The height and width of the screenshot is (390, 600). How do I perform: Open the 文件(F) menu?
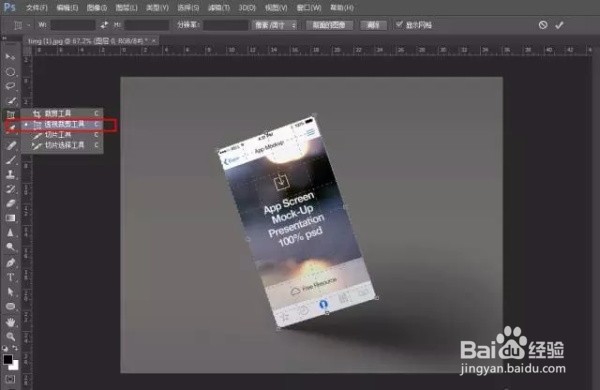point(37,8)
